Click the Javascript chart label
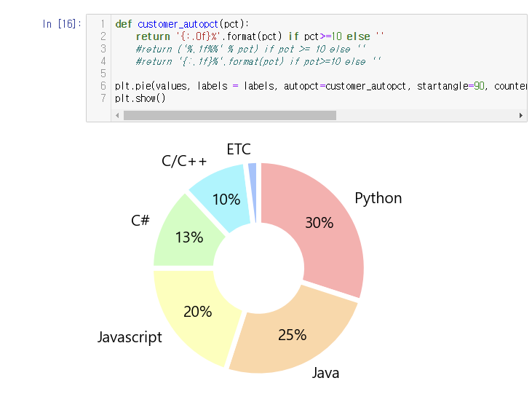Viewport: 532px width, 394px height. tap(130, 337)
